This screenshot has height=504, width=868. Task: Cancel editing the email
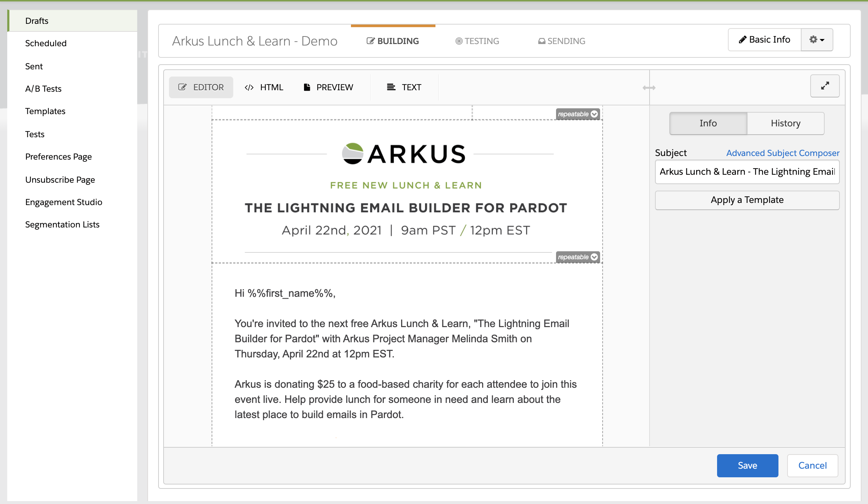812,466
